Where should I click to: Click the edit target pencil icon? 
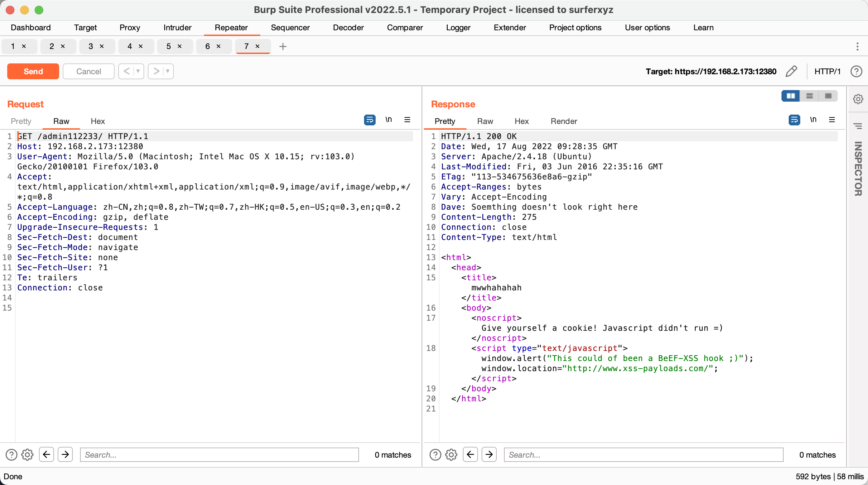coord(791,71)
